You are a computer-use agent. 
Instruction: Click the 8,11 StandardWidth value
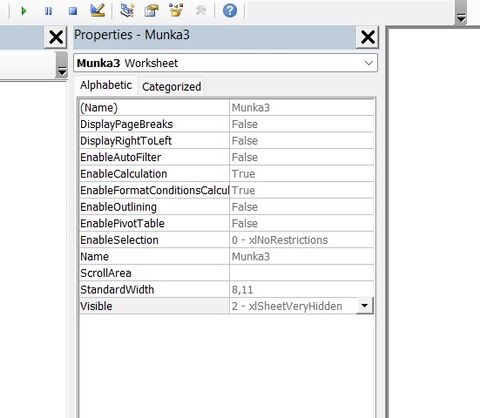tap(242, 290)
